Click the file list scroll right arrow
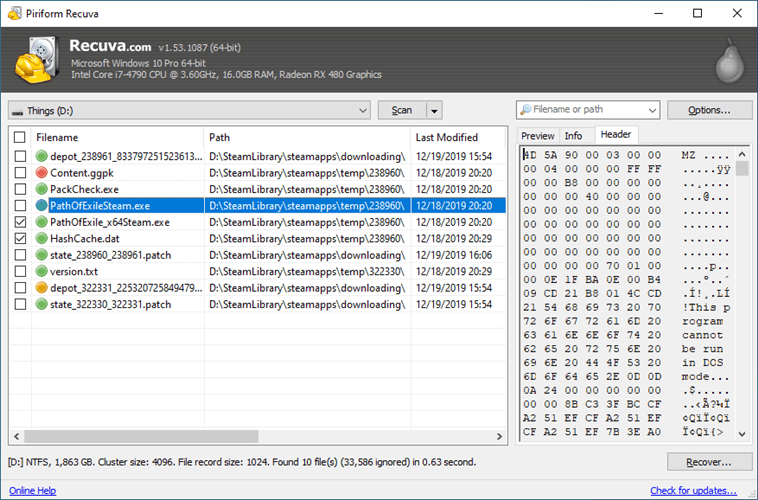The image size is (758, 500). (x=499, y=437)
